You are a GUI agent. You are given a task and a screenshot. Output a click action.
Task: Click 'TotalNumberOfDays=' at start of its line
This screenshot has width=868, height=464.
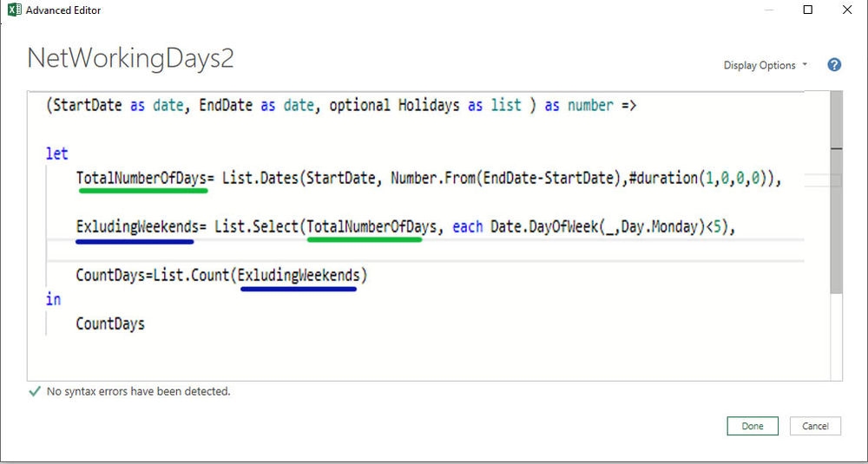click(145, 179)
